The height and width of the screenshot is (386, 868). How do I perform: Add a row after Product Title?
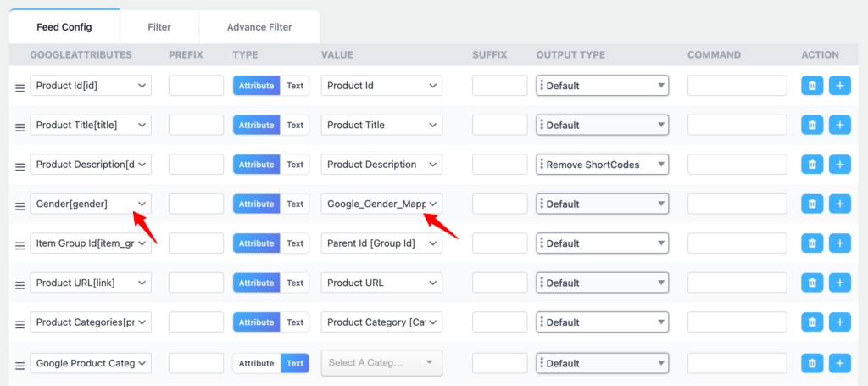coord(839,125)
